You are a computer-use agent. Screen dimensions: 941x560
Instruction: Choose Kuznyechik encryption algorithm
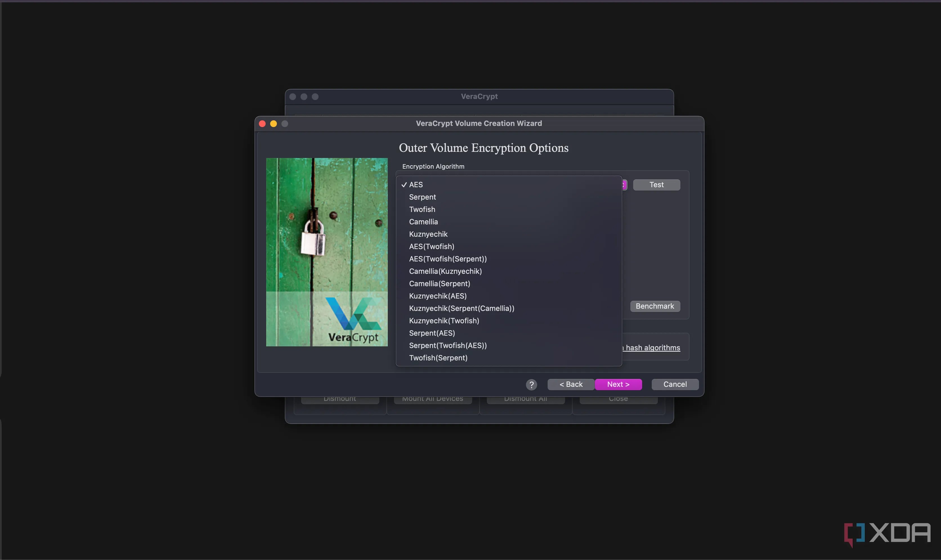coord(428,234)
